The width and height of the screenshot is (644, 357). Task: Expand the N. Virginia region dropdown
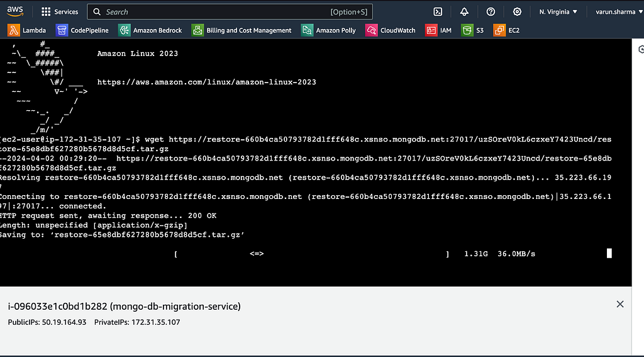point(558,12)
